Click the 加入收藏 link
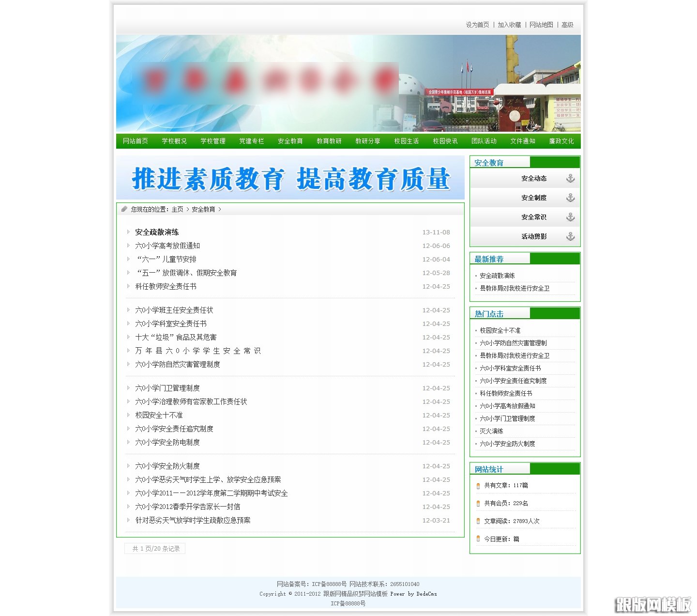This screenshot has width=697, height=616. click(510, 25)
